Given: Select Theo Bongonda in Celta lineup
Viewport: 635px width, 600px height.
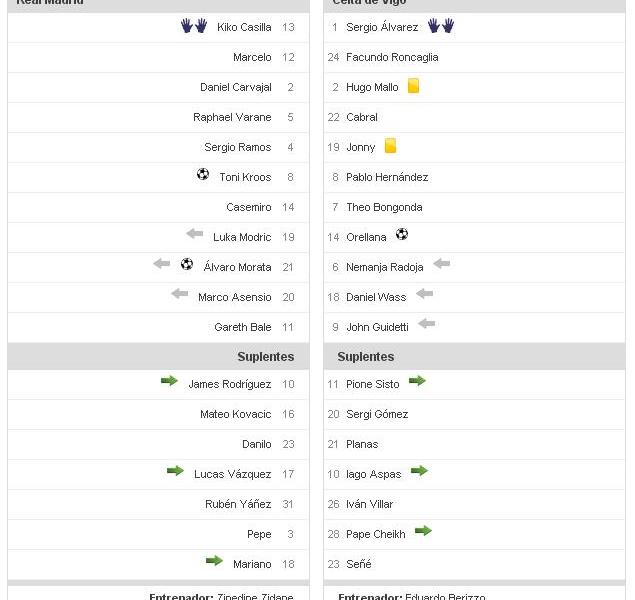Looking at the screenshot, I should click(x=384, y=207).
